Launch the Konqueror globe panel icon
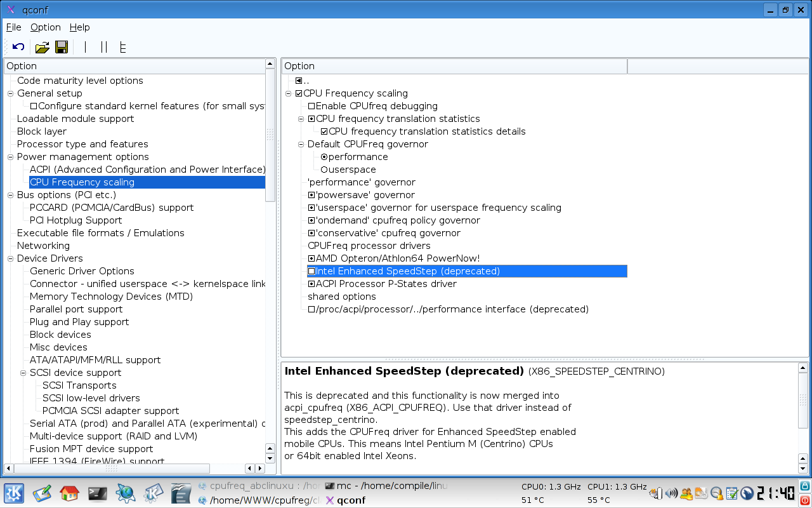This screenshot has height=508, width=812. pos(126,493)
